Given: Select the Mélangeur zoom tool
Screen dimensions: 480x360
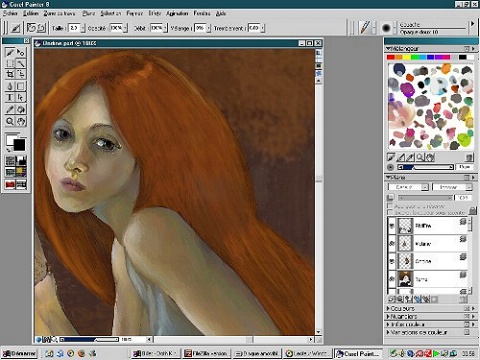Looking at the screenshot, I should tap(420, 157).
